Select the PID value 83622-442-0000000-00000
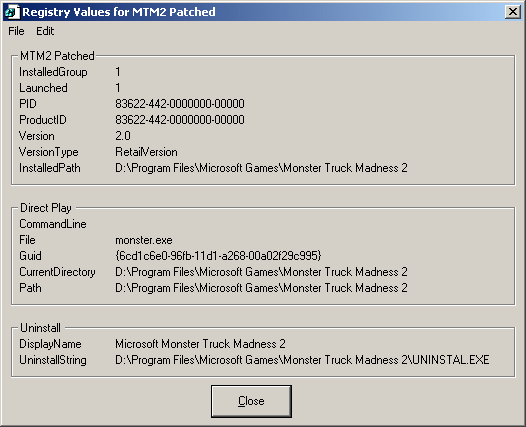The image size is (526, 427). [x=180, y=104]
